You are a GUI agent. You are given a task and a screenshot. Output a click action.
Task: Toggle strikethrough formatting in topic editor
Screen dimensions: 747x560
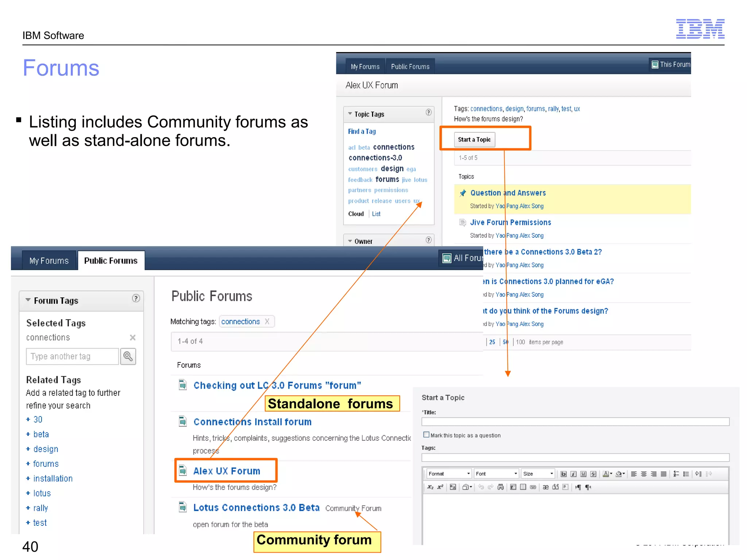[x=593, y=474]
